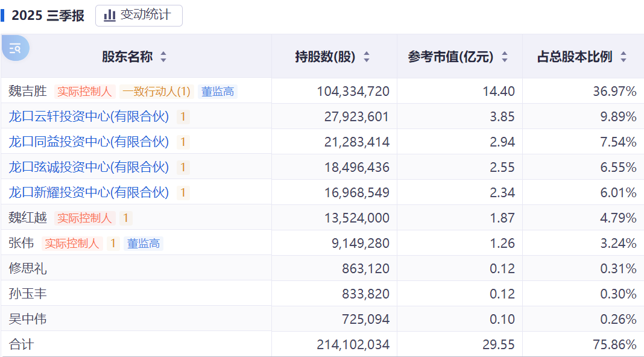This screenshot has height=357, width=644.
Task: Expand badge 1 next to 张伟
Action: coord(113,244)
